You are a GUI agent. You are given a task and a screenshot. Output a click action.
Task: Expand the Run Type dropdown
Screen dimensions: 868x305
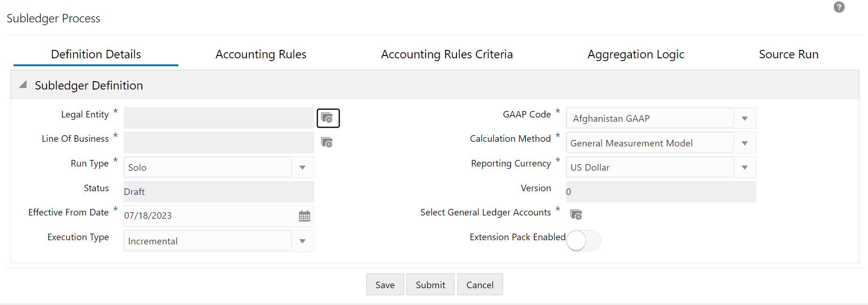click(x=302, y=167)
